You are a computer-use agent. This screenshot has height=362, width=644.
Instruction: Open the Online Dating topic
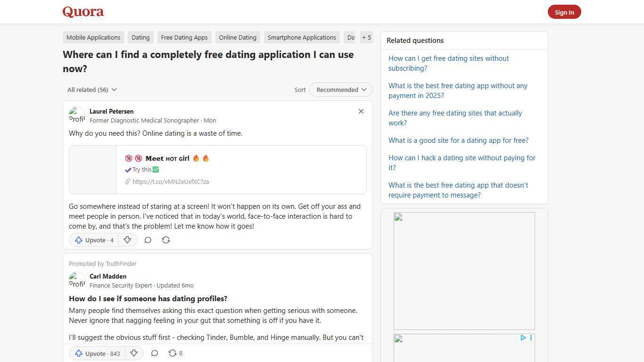238,37
